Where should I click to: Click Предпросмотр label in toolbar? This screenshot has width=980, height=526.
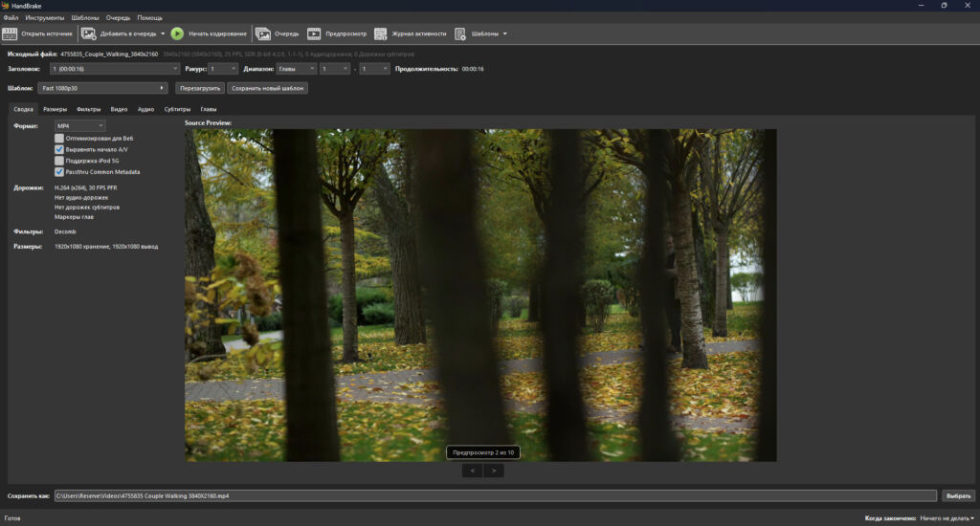345,33
